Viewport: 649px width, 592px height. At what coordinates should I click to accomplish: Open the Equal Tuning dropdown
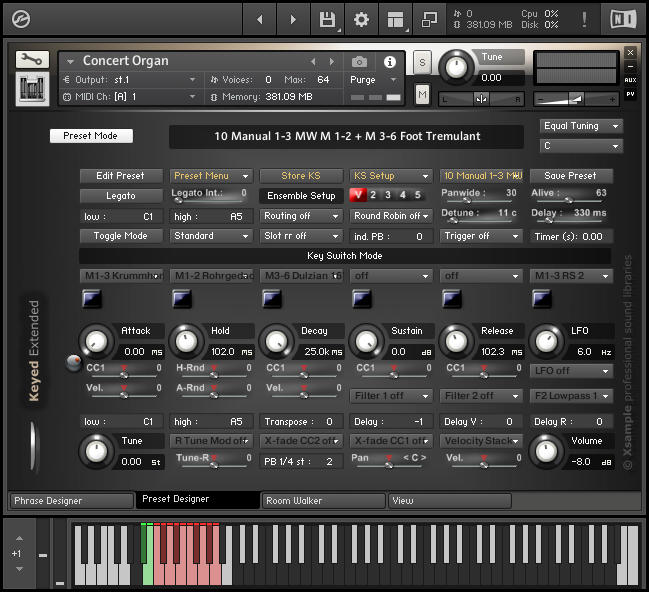[x=581, y=126]
